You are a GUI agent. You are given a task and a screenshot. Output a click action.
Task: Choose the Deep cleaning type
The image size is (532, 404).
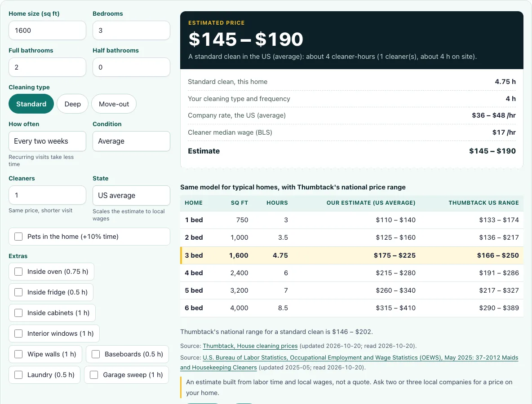coord(73,104)
